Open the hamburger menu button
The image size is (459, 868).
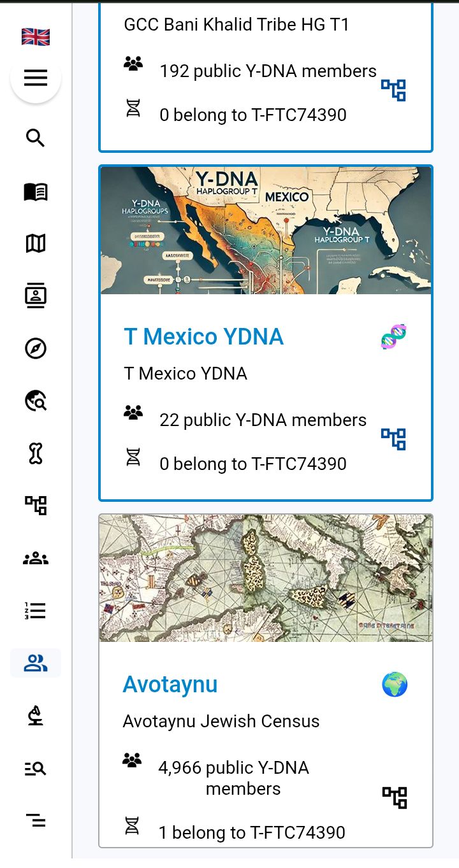[x=36, y=78]
